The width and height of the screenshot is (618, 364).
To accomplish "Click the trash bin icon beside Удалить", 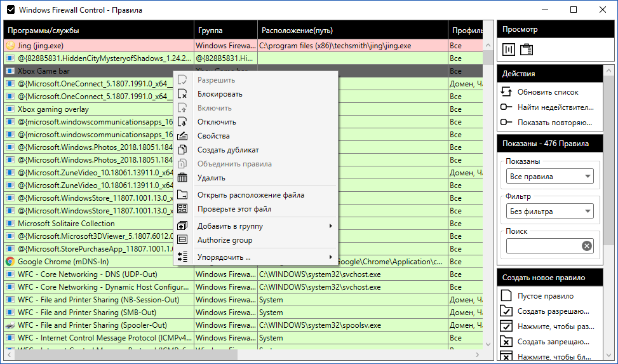I will [182, 177].
